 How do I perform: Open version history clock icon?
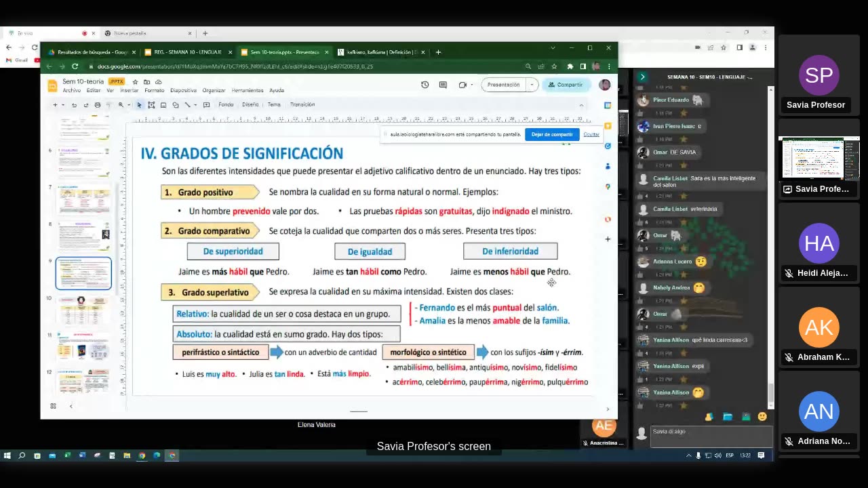coord(425,85)
